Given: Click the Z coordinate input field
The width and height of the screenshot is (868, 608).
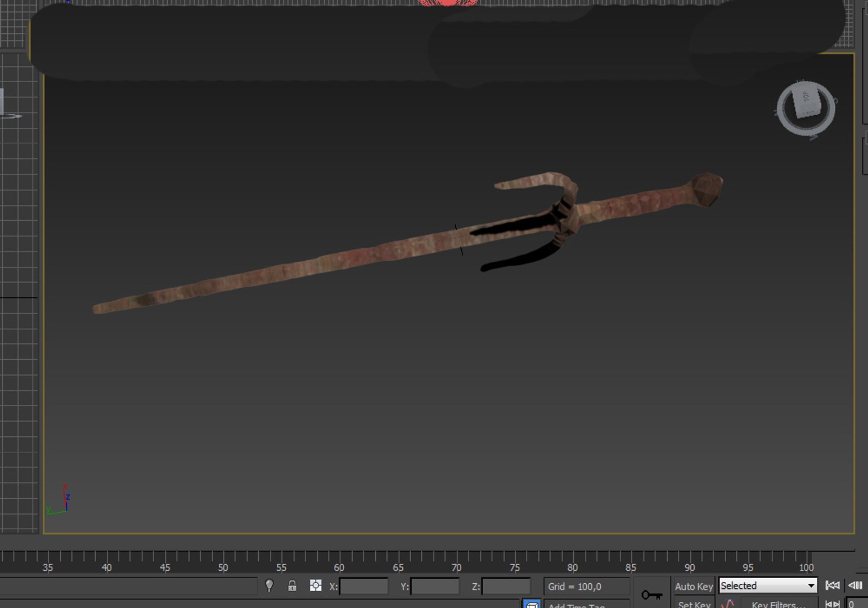Looking at the screenshot, I should point(506,586).
